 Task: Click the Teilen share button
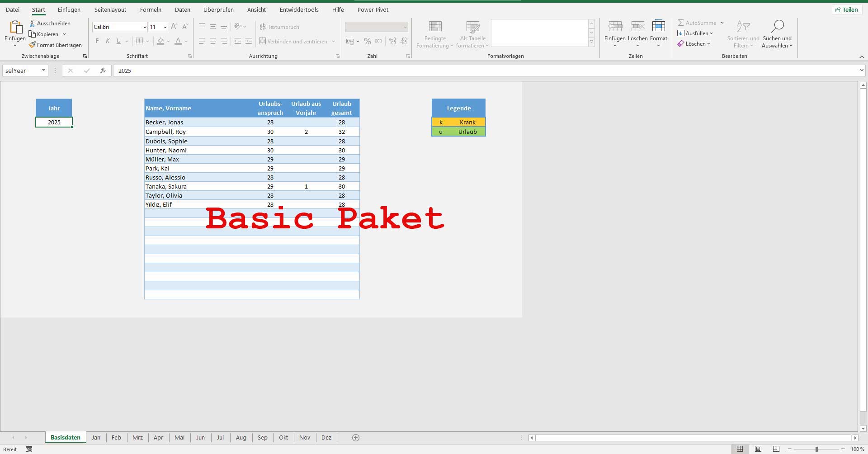tap(846, 9)
